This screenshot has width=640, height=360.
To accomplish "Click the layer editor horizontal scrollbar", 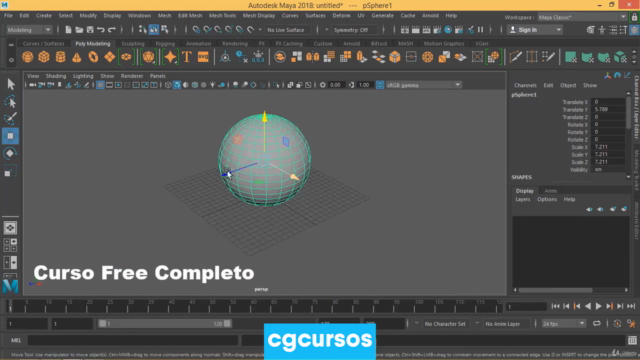I will pyautogui.click(x=555, y=290).
